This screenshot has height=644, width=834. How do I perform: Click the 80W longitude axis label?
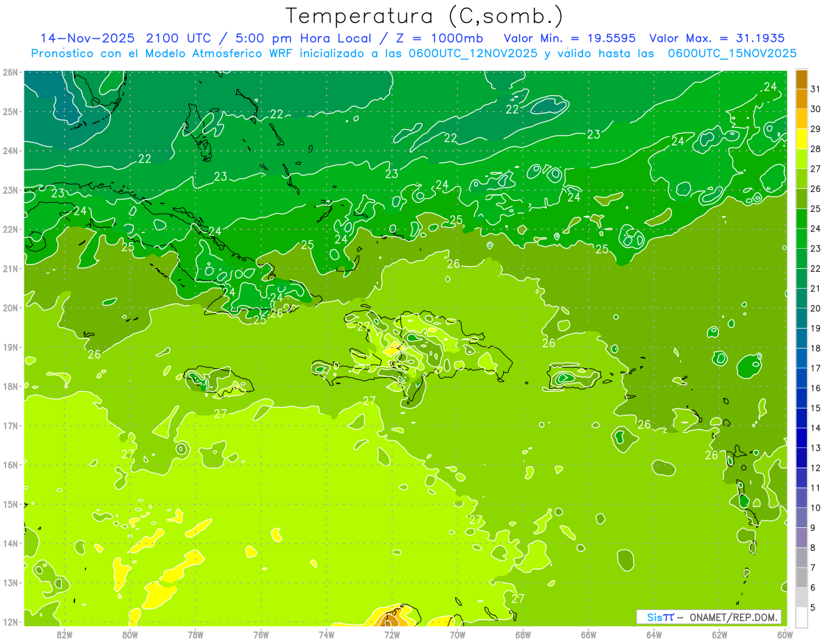point(130,634)
